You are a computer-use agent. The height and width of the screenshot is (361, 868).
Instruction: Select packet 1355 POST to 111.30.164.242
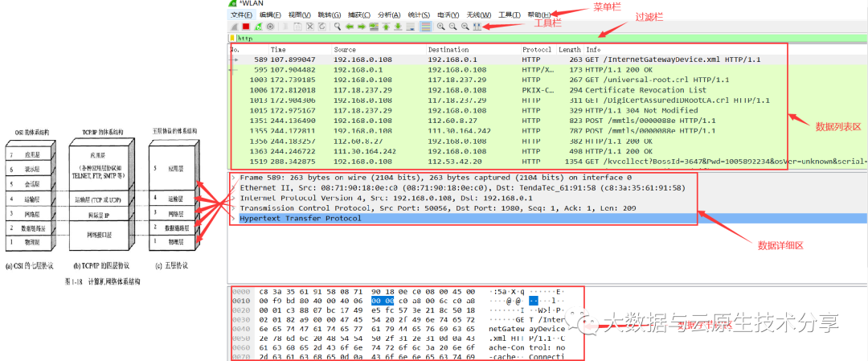548,131
